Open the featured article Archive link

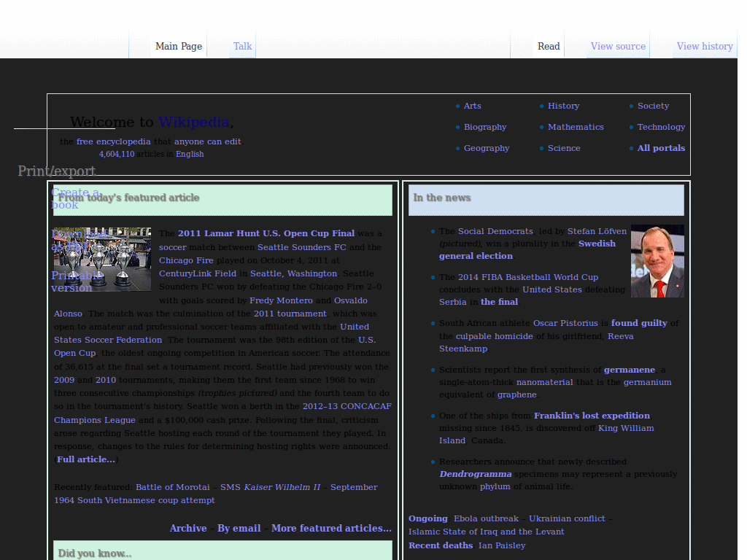coord(188,528)
